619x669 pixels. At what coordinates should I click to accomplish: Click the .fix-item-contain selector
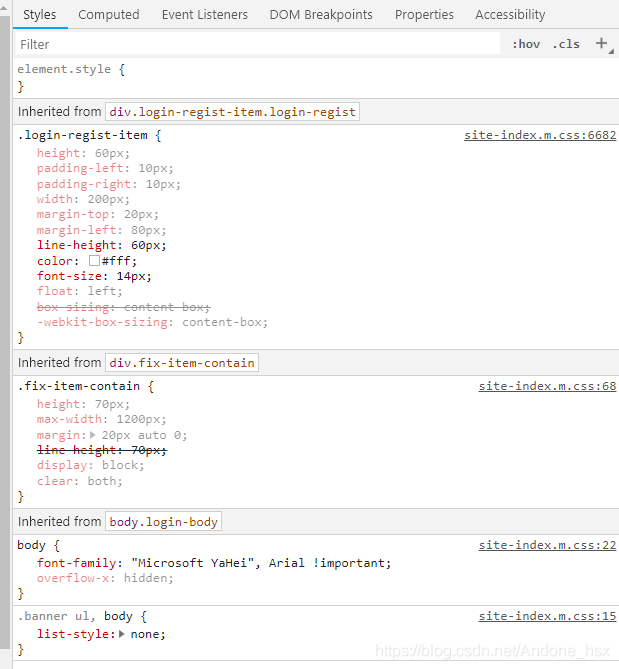(78, 386)
